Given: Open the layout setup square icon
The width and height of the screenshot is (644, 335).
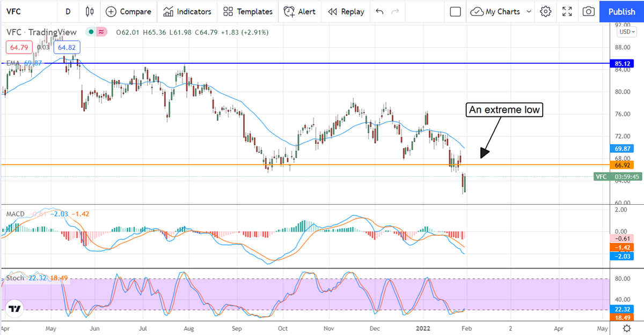Looking at the screenshot, I should pyautogui.click(x=455, y=11).
